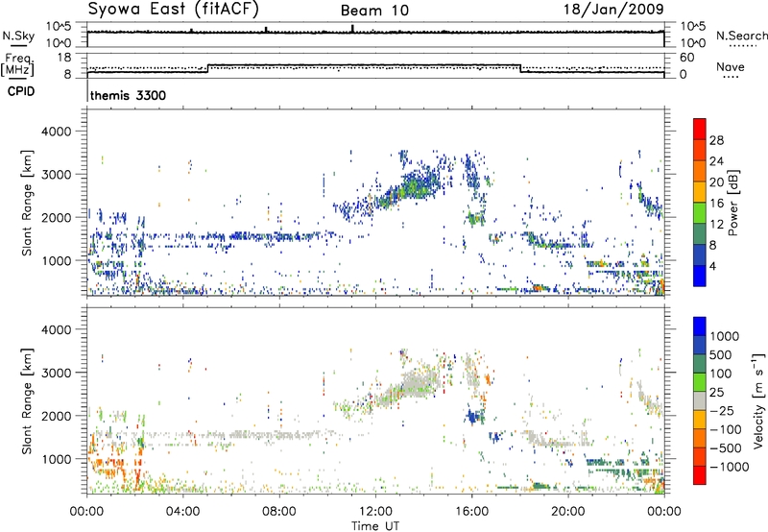Image resolution: width=768 pixels, height=532 pixels.
Task: Click the tallest noise spike near 11:00 UT
Action: [x=352, y=29]
